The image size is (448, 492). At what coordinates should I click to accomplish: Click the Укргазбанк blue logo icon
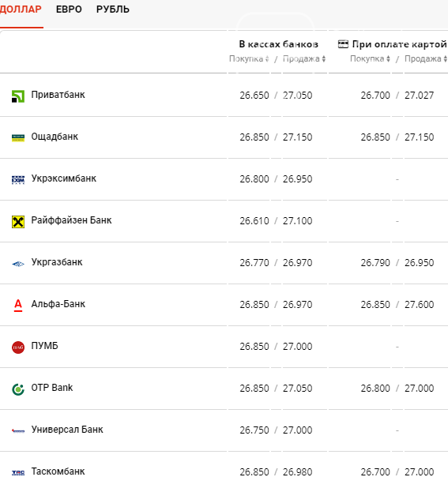pyautogui.click(x=18, y=264)
